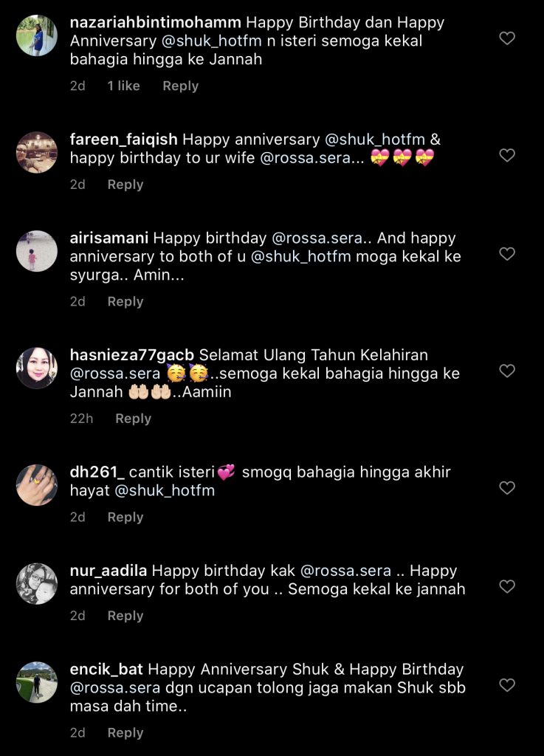
Task: View fareen_faiqish's profile avatar
Action: 36,152
